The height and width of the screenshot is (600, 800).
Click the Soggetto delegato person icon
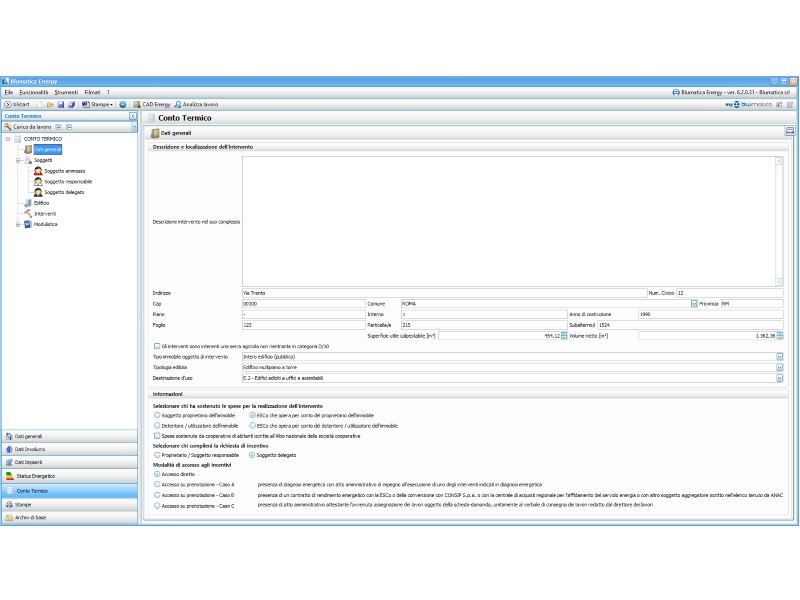coord(38,192)
